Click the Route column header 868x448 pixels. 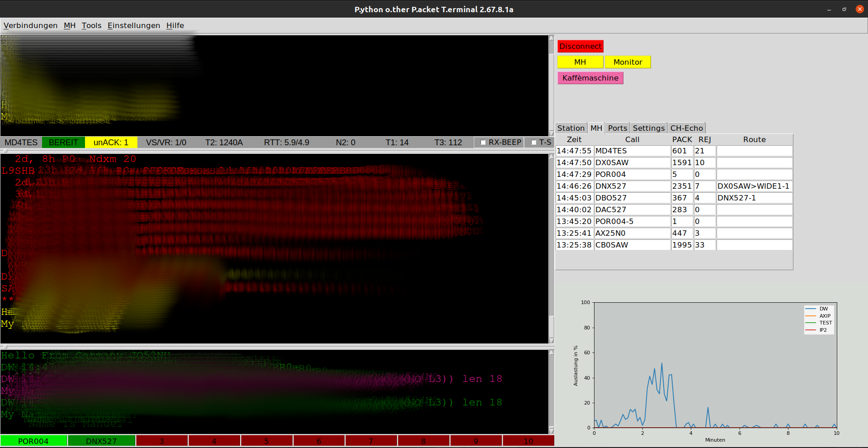(x=755, y=139)
